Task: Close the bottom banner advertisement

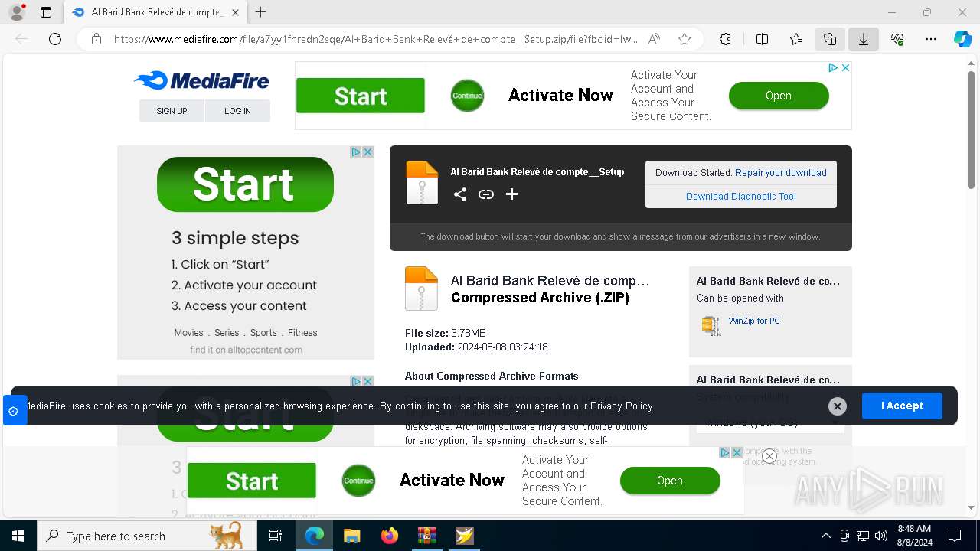Action: [769, 456]
